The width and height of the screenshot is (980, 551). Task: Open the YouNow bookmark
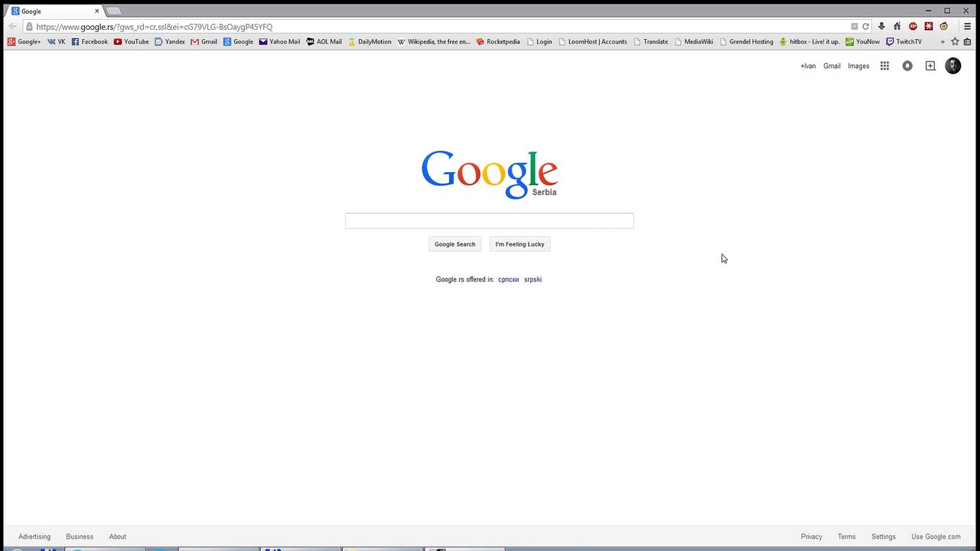point(863,41)
